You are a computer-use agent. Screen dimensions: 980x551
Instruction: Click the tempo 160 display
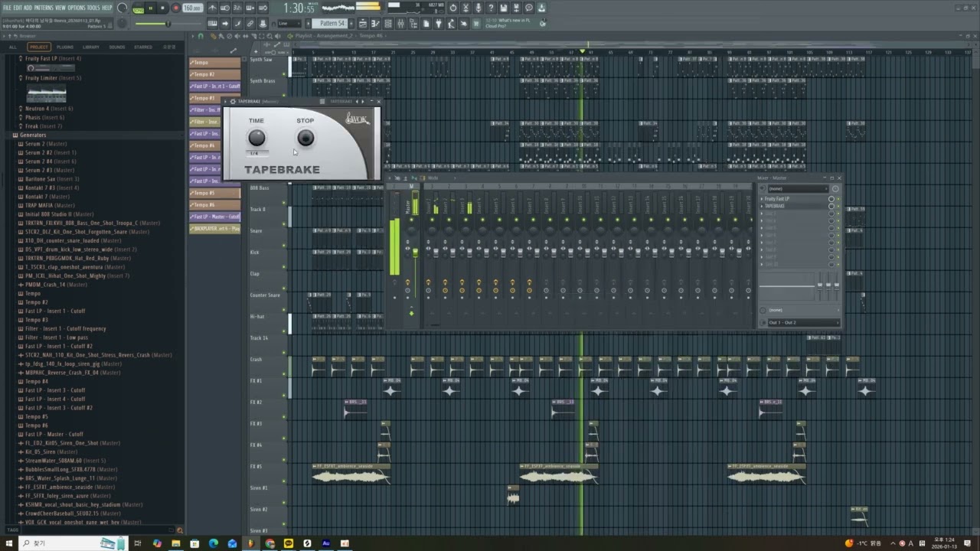point(192,8)
